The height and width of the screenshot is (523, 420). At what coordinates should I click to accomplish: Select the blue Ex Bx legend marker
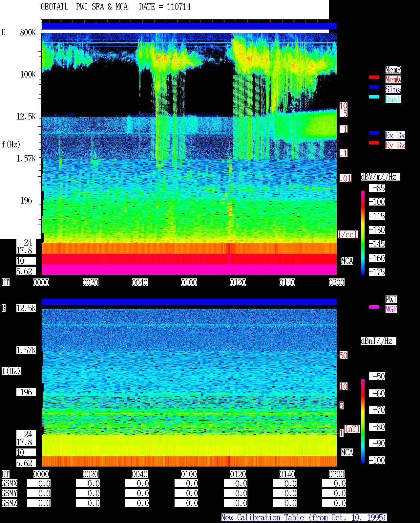point(374,133)
